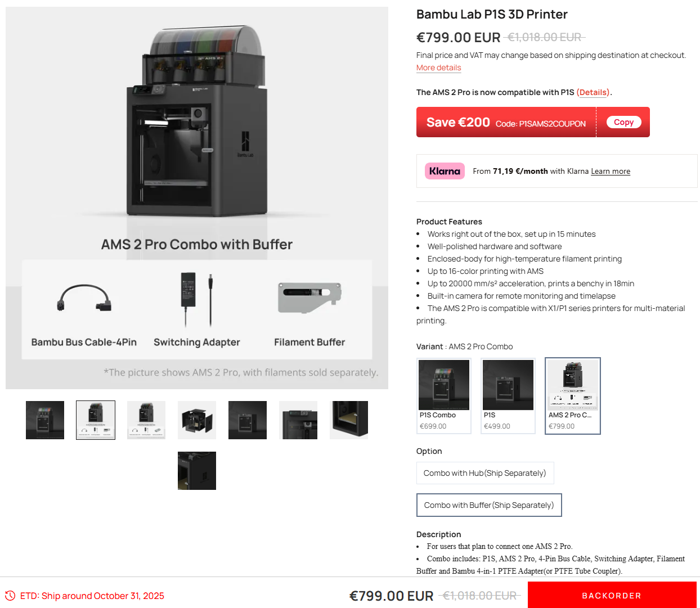700x608 pixels.
Task: Open the AMS 2 Pro compatibility Details link
Action: (x=593, y=92)
